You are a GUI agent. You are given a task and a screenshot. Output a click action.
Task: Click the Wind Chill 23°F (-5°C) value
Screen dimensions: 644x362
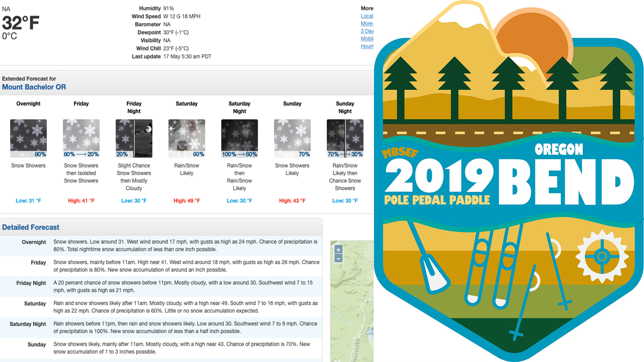(176, 49)
